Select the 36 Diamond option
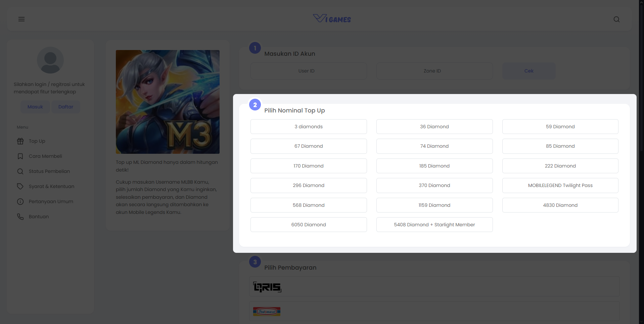 [434, 127]
